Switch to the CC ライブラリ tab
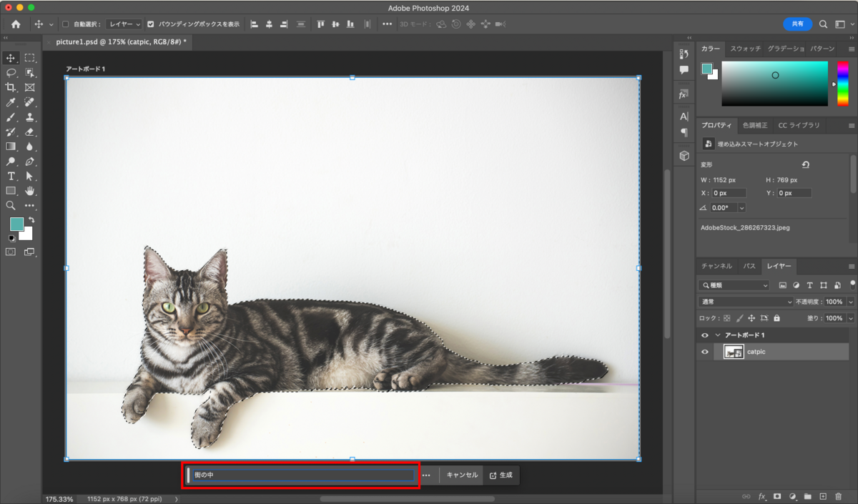This screenshot has width=858, height=504. point(799,125)
